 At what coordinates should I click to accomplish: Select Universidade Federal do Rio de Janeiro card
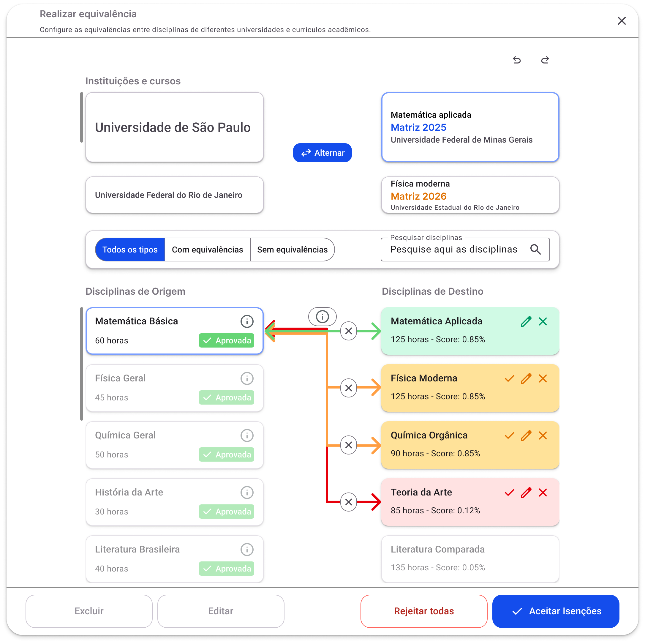point(174,195)
